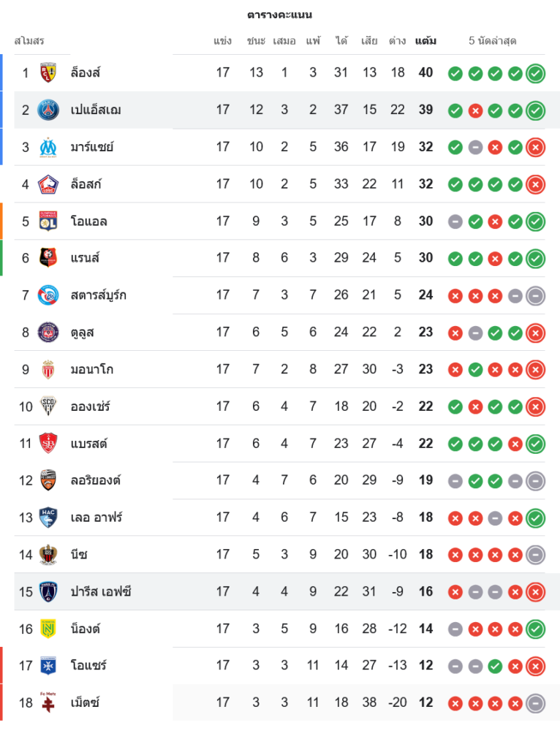This screenshot has height=731, width=560.
Task: Click the Le Havre HAC logo
Action: [x=48, y=518]
